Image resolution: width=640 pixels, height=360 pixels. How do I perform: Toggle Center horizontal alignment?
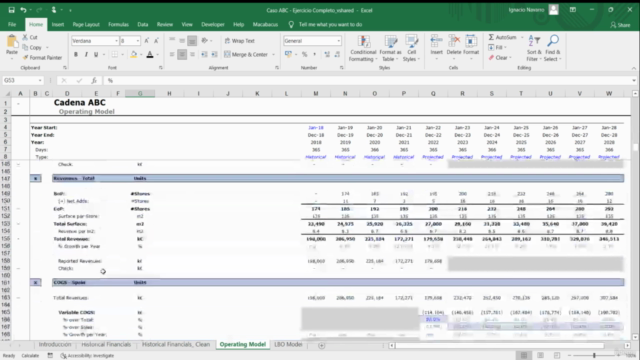point(182,54)
